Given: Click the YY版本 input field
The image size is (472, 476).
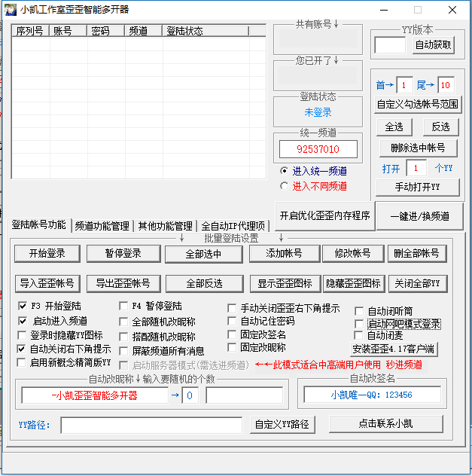Looking at the screenshot, I should [390, 45].
